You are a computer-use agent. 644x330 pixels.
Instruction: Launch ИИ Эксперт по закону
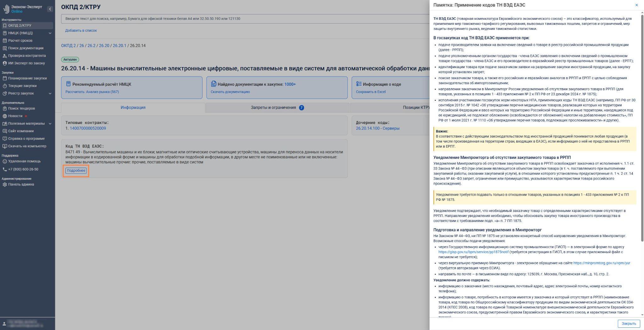coord(26,63)
